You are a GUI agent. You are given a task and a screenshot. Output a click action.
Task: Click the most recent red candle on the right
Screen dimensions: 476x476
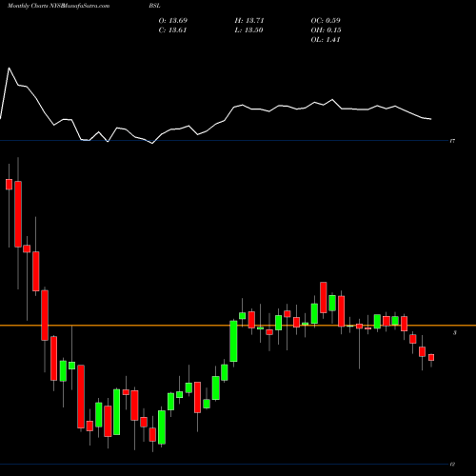(431, 358)
